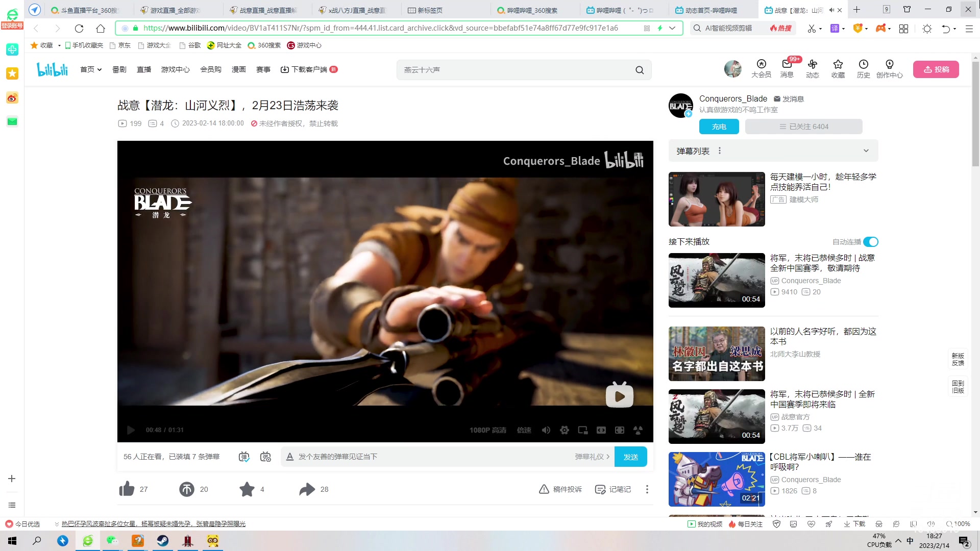
Task: Click 回到旧版 side button
Action: [958, 387]
